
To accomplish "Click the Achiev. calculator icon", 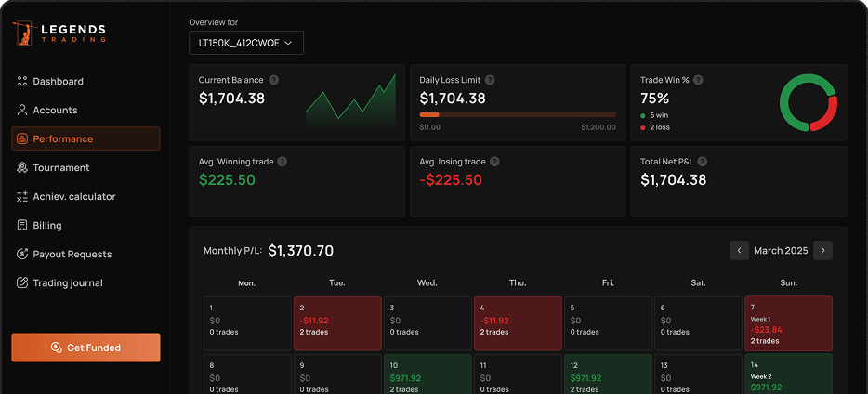I will pyautogui.click(x=22, y=196).
